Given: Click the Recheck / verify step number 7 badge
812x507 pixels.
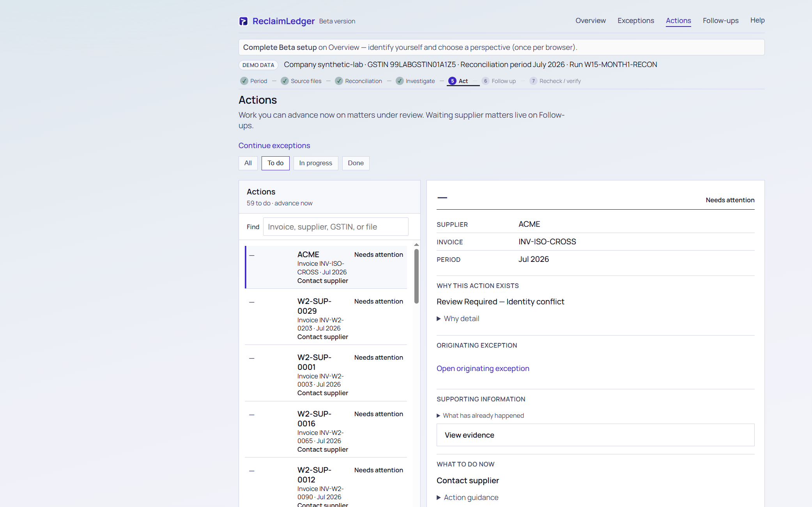Looking at the screenshot, I should click(x=533, y=81).
